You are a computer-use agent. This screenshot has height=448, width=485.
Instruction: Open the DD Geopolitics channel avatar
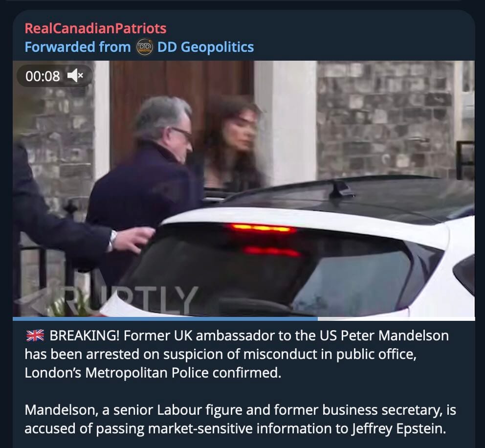coord(144,47)
